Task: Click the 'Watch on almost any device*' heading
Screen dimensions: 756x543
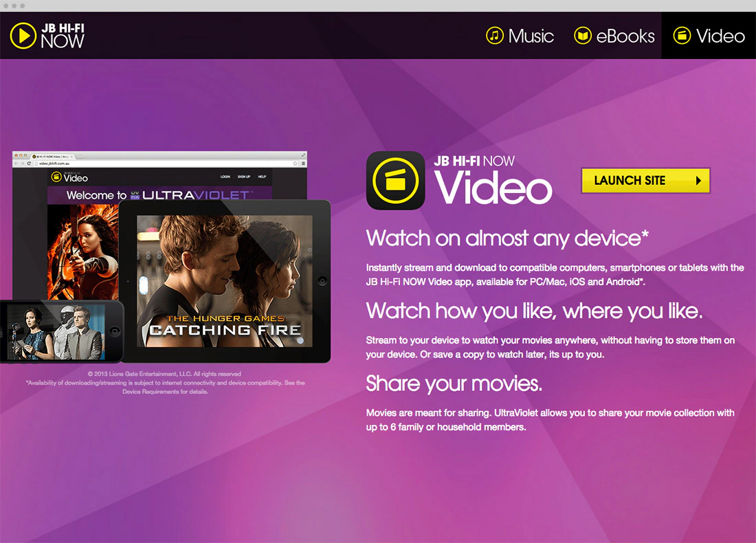Action: click(x=507, y=239)
